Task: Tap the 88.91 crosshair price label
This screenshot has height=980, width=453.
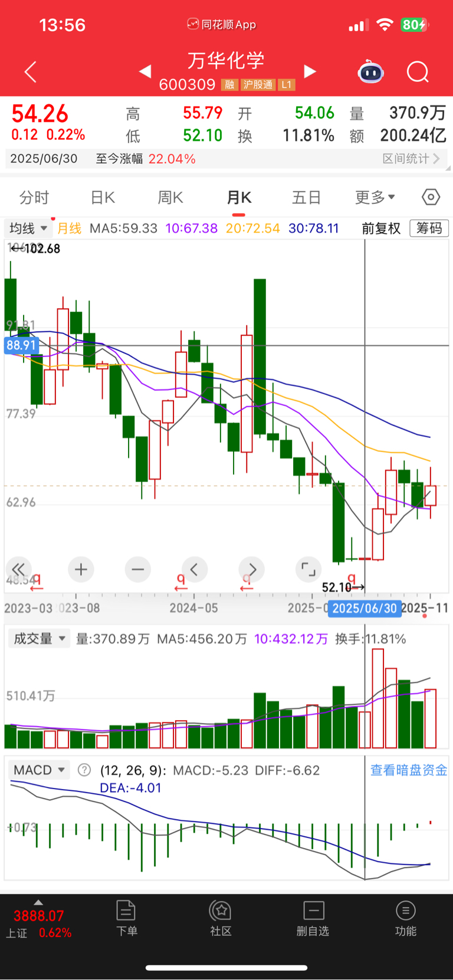Action: [x=21, y=345]
